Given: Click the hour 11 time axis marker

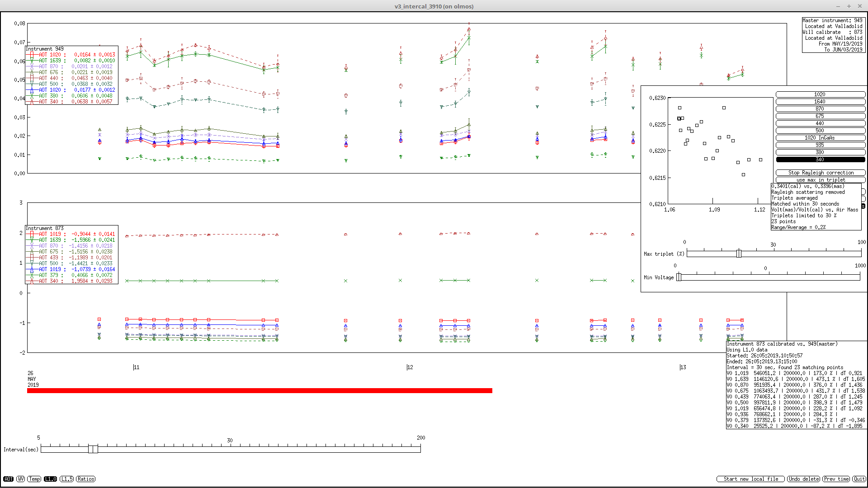Looking at the screenshot, I should point(136,367).
